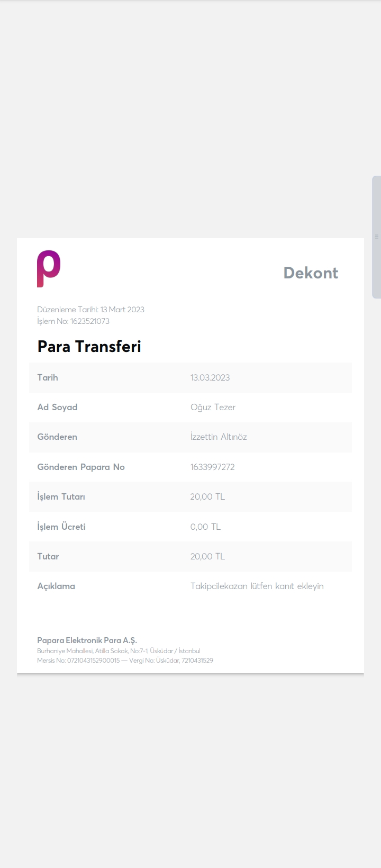
Task: Click the date value 13.03.2023
Action: pyautogui.click(x=210, y=377)
